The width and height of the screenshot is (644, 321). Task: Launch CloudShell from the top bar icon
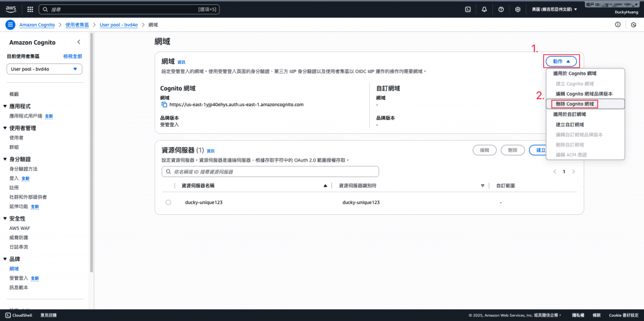(x=467, y=9)
